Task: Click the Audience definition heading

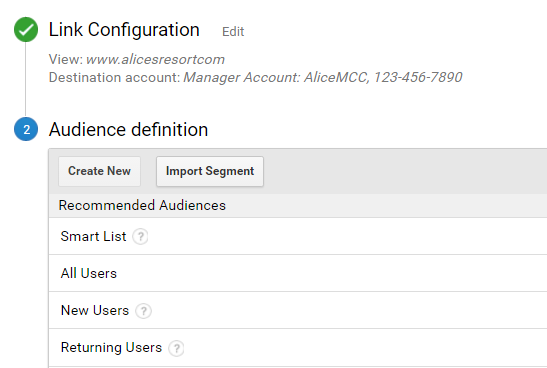Action: tap(128, 130)
